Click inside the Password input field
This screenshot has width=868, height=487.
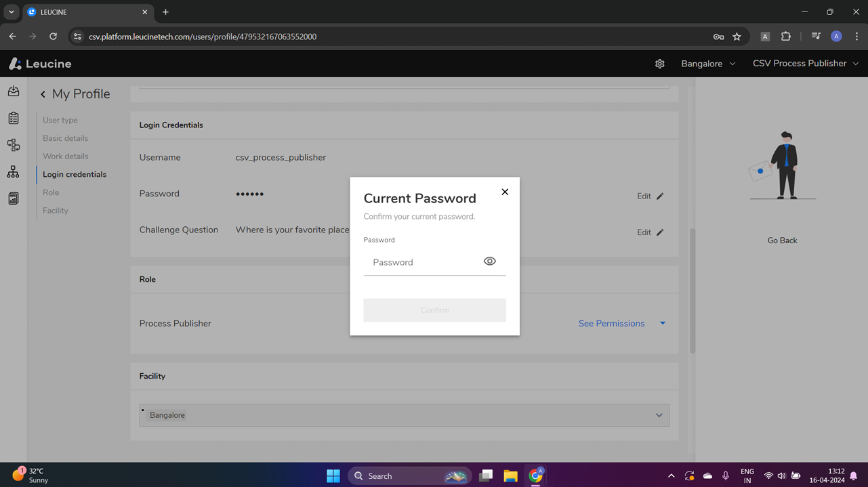click(x=420, y=262)
